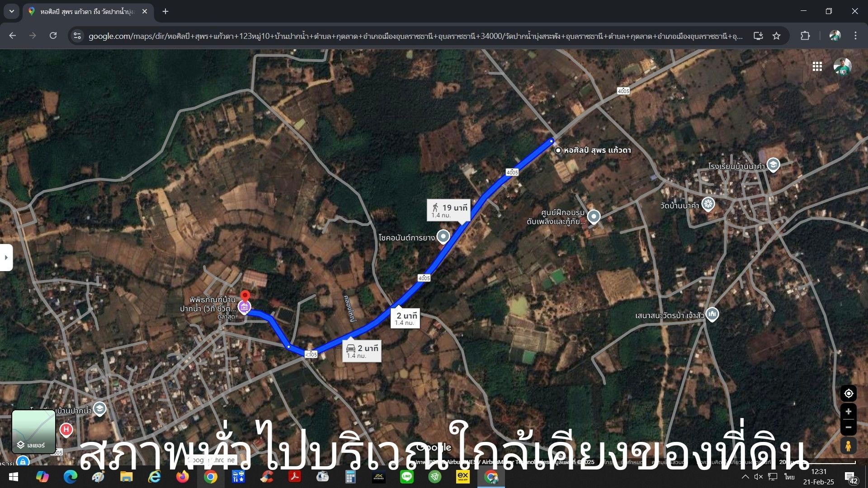Show hidden tray icons chevron

pyautogui.click(x=745, y=477)
